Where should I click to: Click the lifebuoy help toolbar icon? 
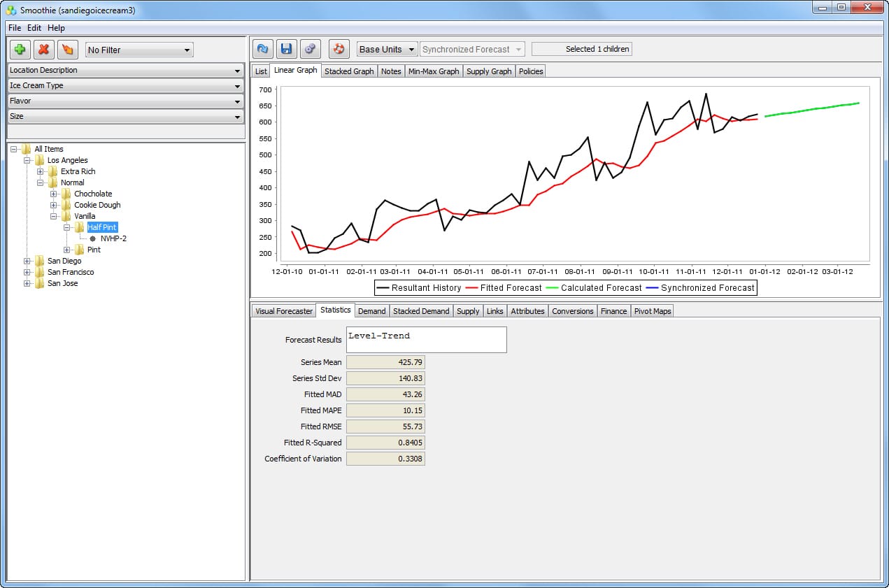(339, 49)
